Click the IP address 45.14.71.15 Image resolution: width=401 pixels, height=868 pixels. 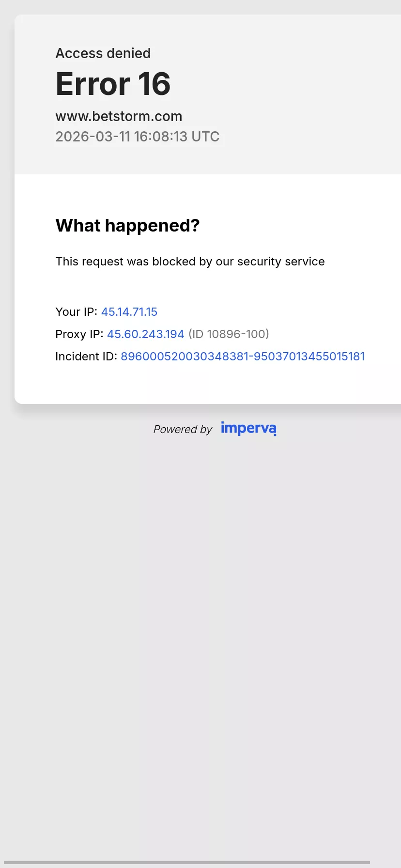[x=129, y=312]
